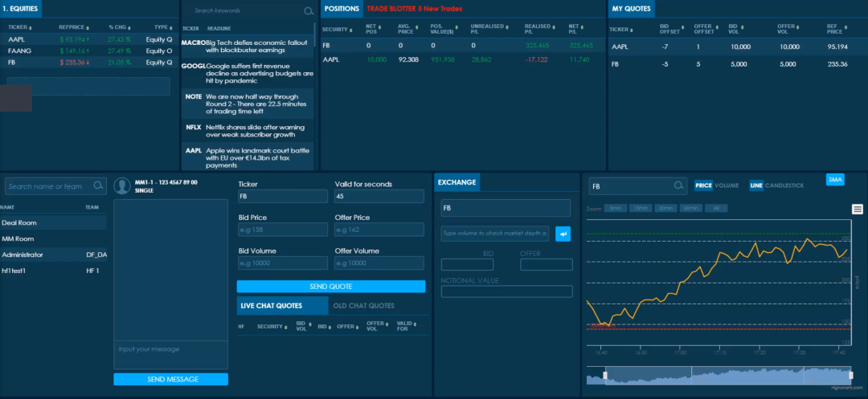Open the chart hamburger context menu
Screen dimensions: 868x399
coord(858,209)
